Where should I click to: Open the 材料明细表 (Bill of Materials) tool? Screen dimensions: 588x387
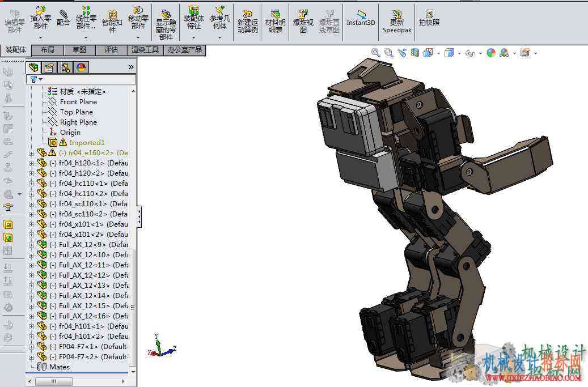pyautogui.click(x=275, y=22)
